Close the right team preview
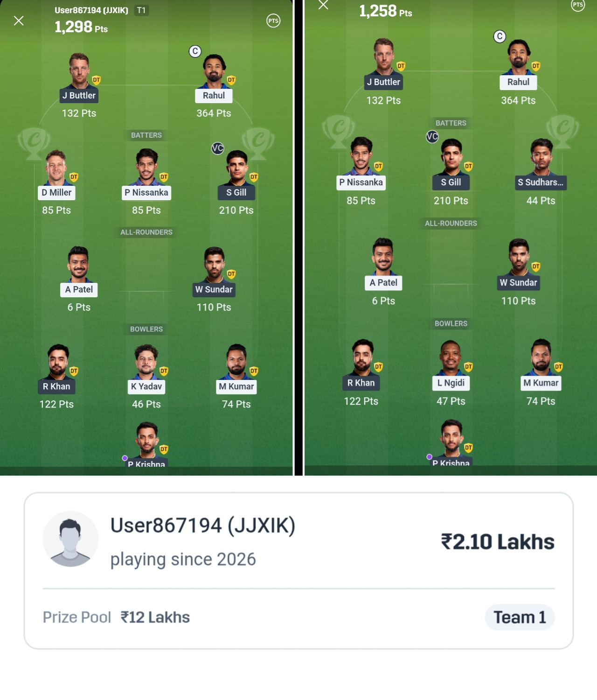This screenshot has height=700, width=597. pyautogui.click(x=323, y=5)
